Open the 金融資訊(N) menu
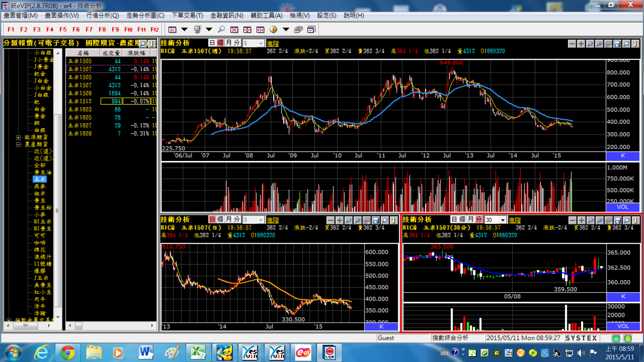Viewport: 644px width, 362px height. click(227, 15)
